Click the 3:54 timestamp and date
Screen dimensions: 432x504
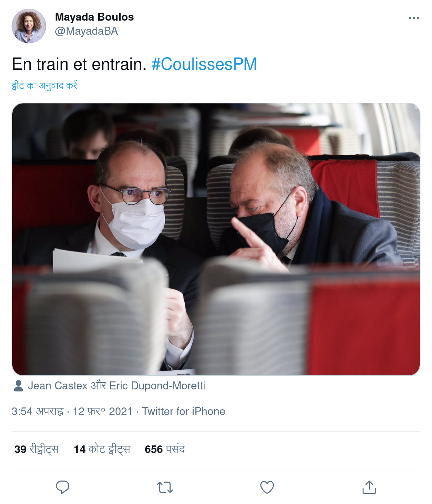(72, 411)
